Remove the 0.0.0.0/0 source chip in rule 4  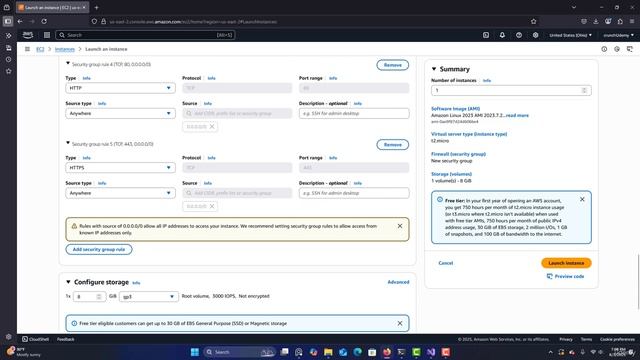tap(212, 127)
